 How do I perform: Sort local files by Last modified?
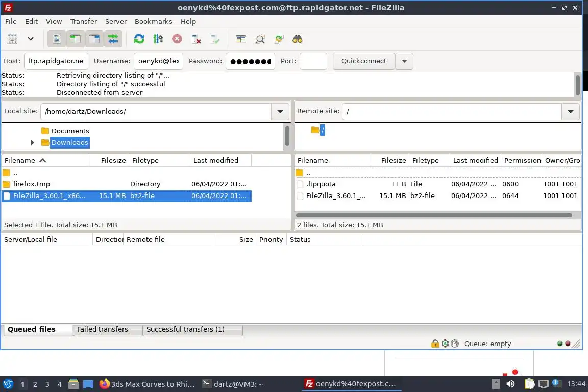click(220, 161)
